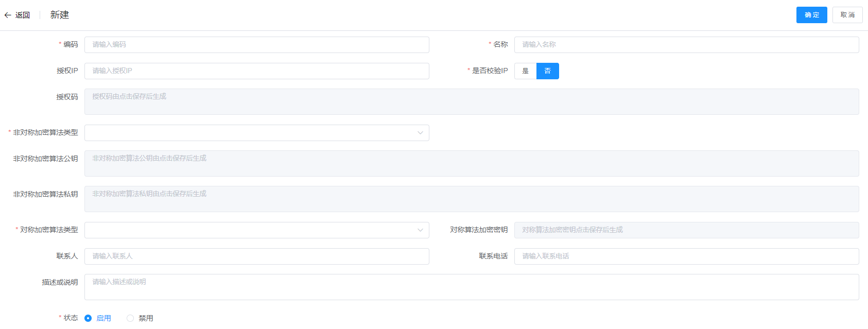Click the 联系人 input field

tap(256, 256)
